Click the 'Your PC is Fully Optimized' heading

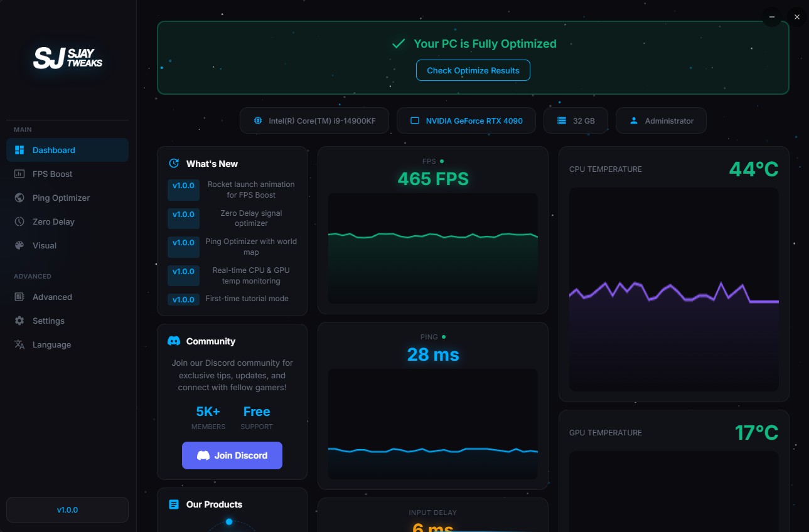point(485,43)
